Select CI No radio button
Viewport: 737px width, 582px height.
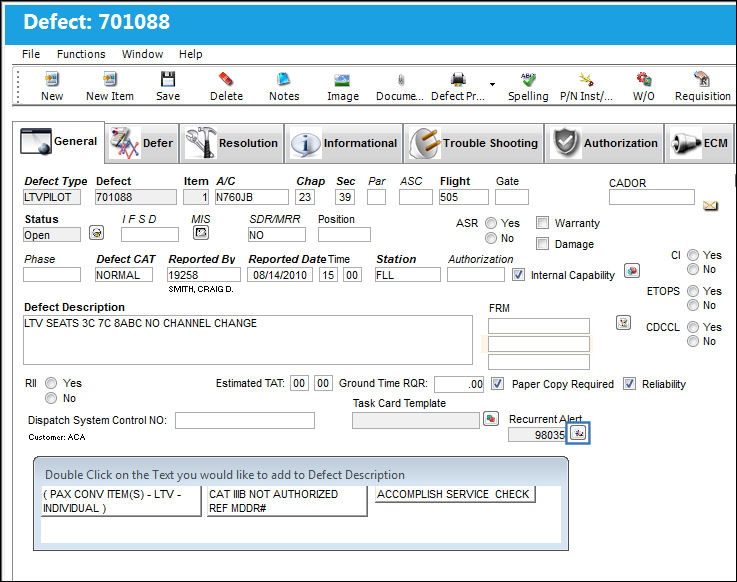[693, 269]
